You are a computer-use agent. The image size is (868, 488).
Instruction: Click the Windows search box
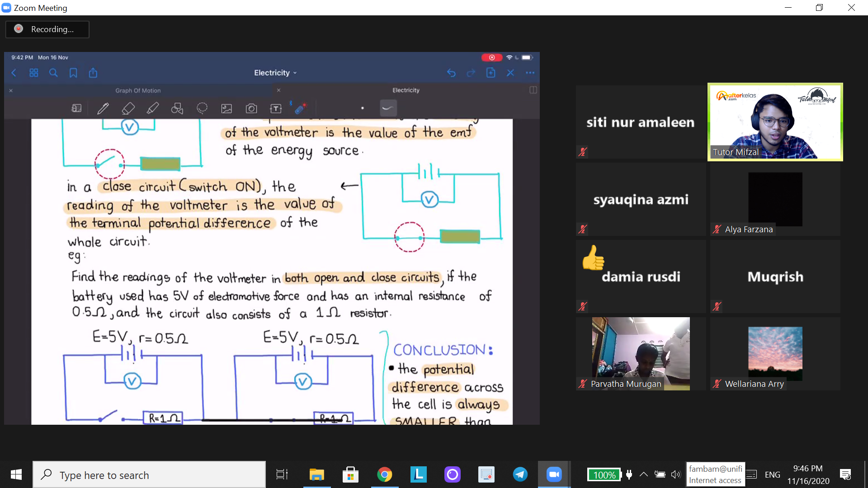coord(149,474)
